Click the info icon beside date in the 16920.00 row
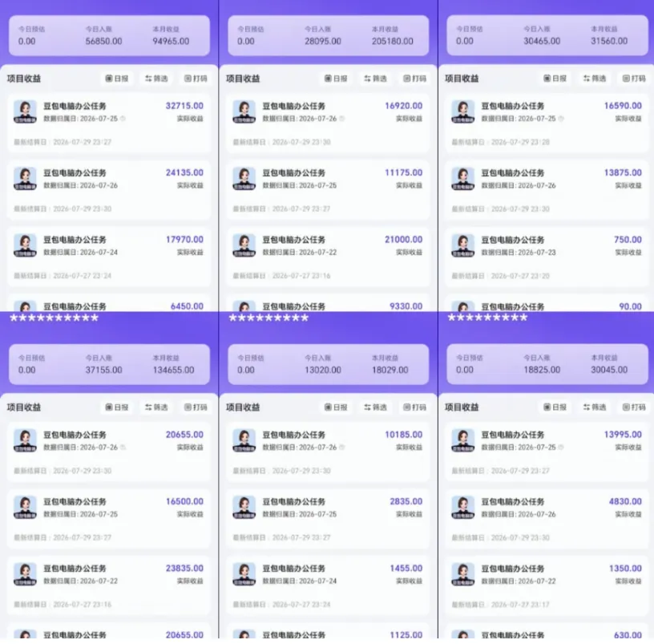Image resolution: width=654 pixels, height=644 pixels. pos(341,119)
